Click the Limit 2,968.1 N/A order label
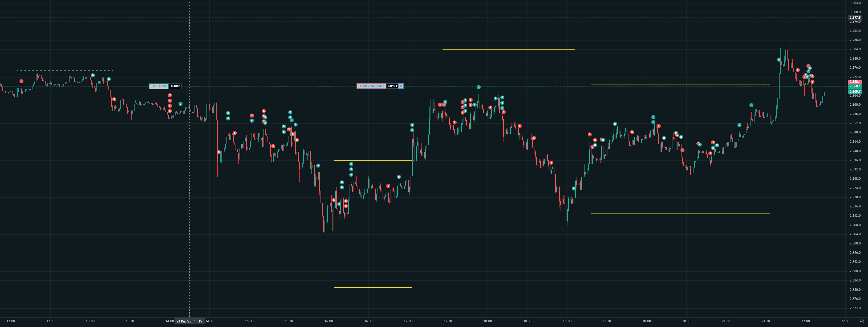This screenshot has height=327, width=868. [x=372, y=86]
